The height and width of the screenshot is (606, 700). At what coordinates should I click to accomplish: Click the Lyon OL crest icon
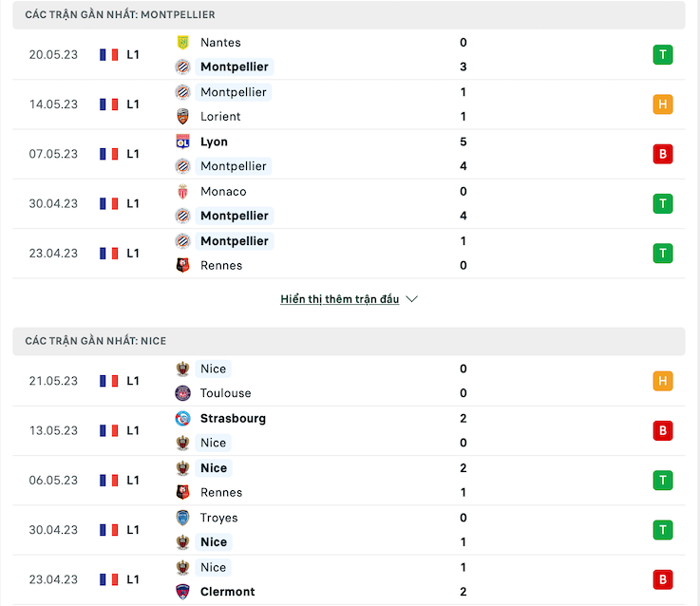coord(182,142)
